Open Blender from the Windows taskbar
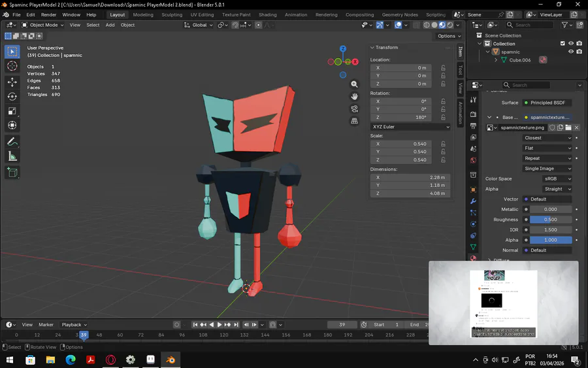This screenshot has height=368, width=588. coord(171,360)
